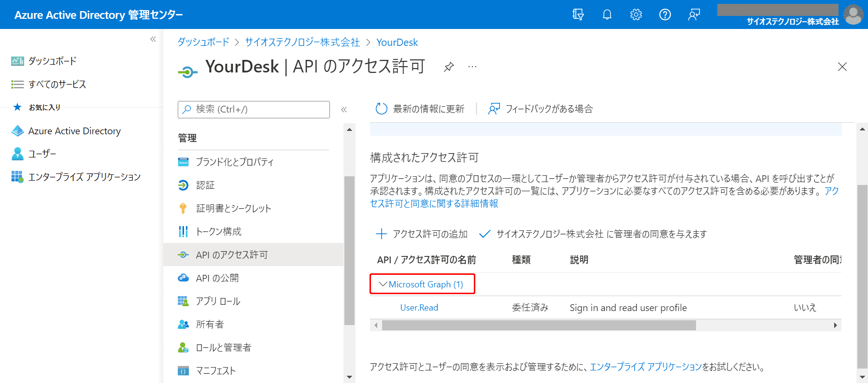Select API のアクセス許可 menu item
This screenshot has width=868, height=383.
(253, 255)
